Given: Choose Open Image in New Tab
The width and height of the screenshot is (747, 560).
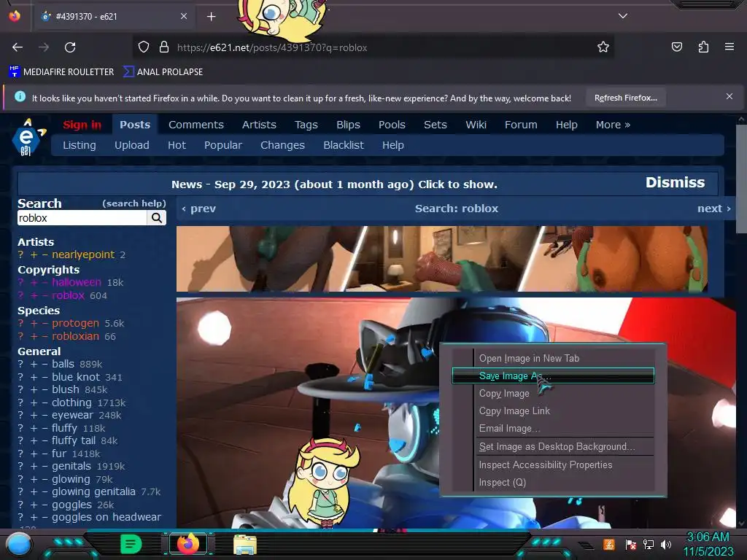Looking at the screenshot, I should 529,358.
